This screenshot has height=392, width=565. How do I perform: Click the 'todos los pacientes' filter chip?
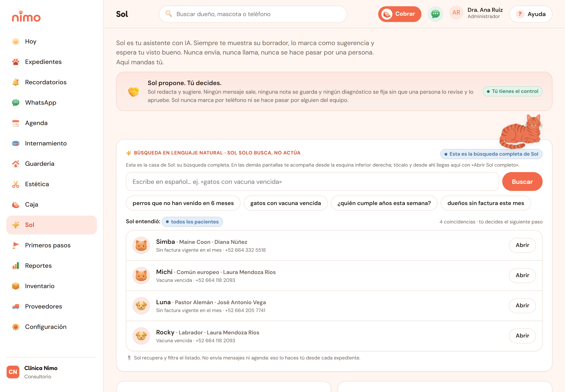point(192,222)
